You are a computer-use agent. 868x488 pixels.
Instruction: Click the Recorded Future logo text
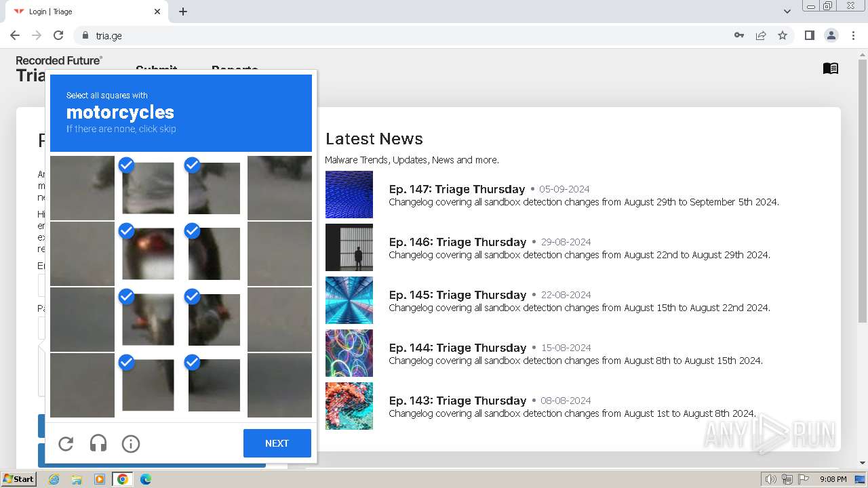(x=59, y=60)
